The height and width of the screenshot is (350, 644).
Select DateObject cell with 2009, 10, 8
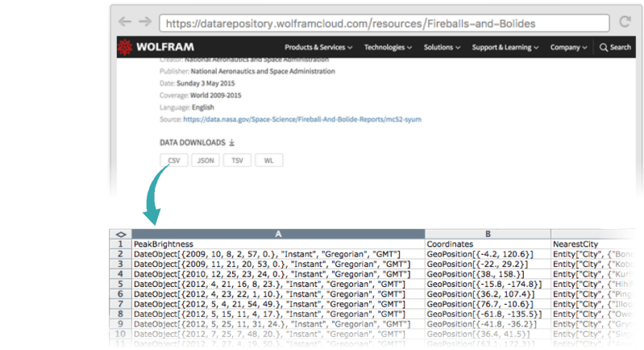click(278, 254)
